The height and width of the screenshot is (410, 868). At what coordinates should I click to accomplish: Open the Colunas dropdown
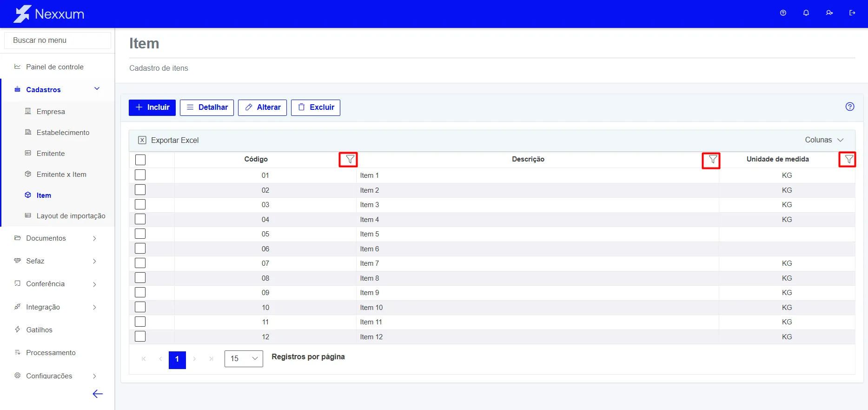(824, 140)
